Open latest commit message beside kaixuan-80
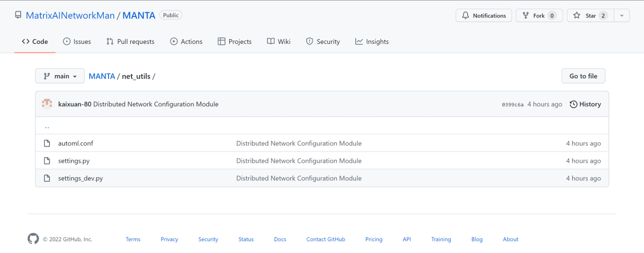 click(x=156, y=104)
